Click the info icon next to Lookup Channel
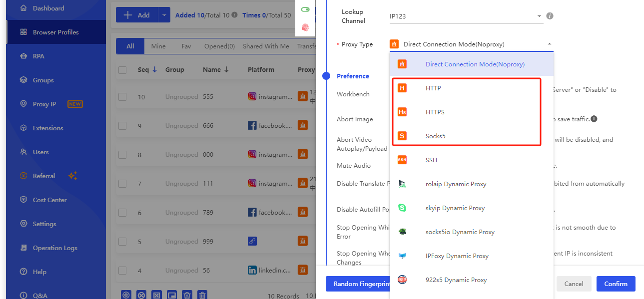The height and width of the screenshot is (299, 644). click(x=550, y=16)
